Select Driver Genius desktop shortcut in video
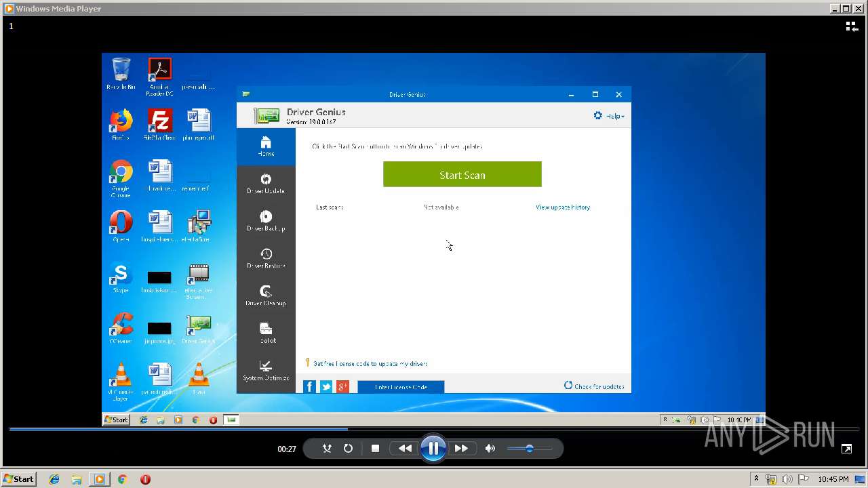 [198, 328]
